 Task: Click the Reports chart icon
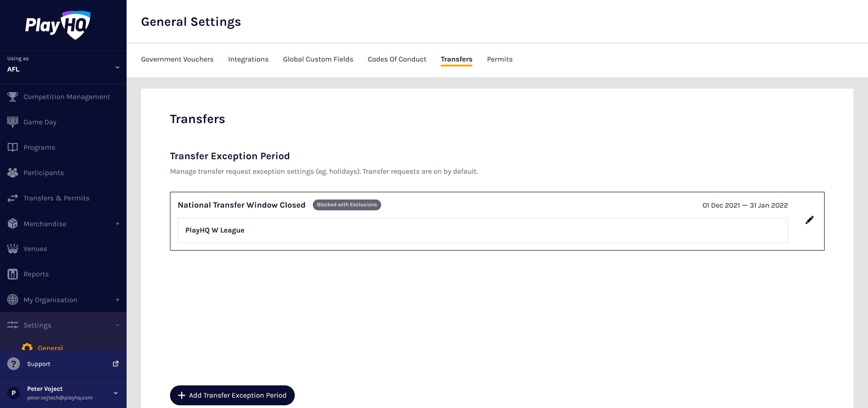tap(12, 274)
